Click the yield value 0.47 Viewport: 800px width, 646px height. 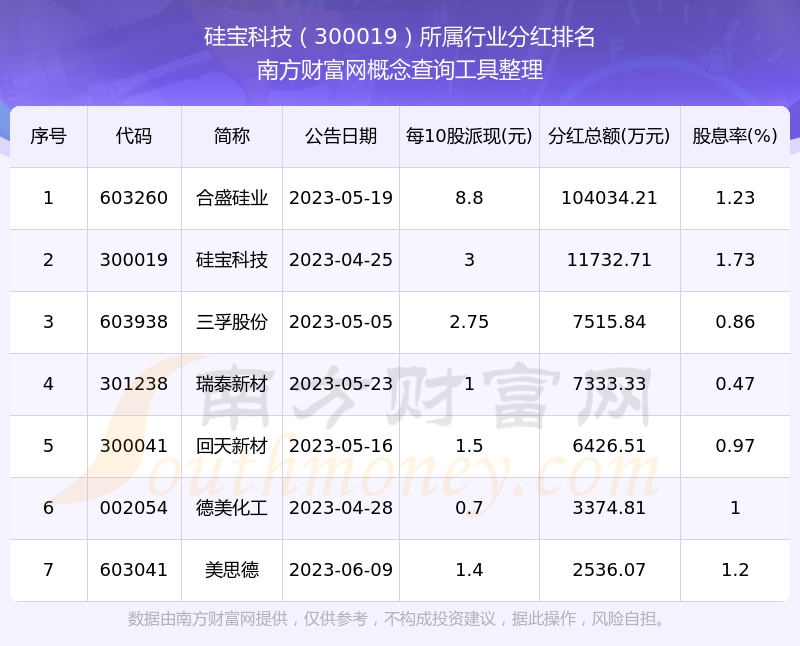click(x=735, y=384)
